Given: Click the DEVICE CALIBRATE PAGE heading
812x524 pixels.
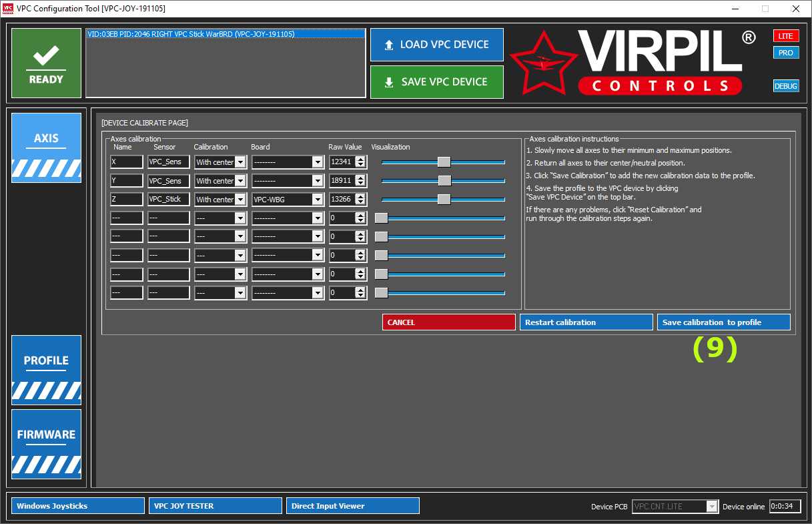Looking at the screenshot, I should tap(145, 123).
